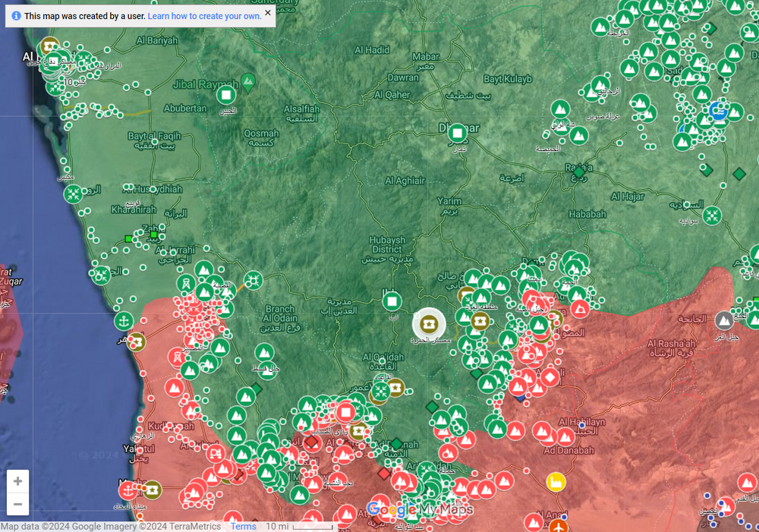The width and height of the screenshot is (759, 532).
Task: Zoom out of the map
Action: 18,504
